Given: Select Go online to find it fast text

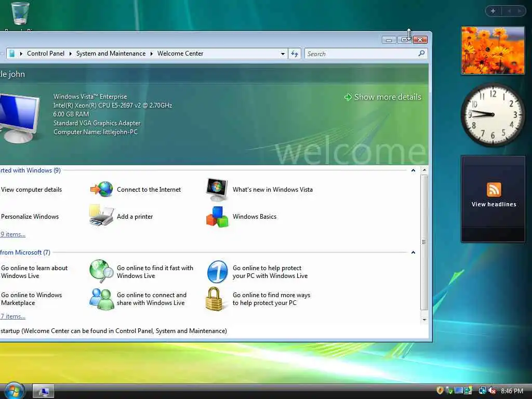Looking at the screenshot, I should [x=155, y=272].
